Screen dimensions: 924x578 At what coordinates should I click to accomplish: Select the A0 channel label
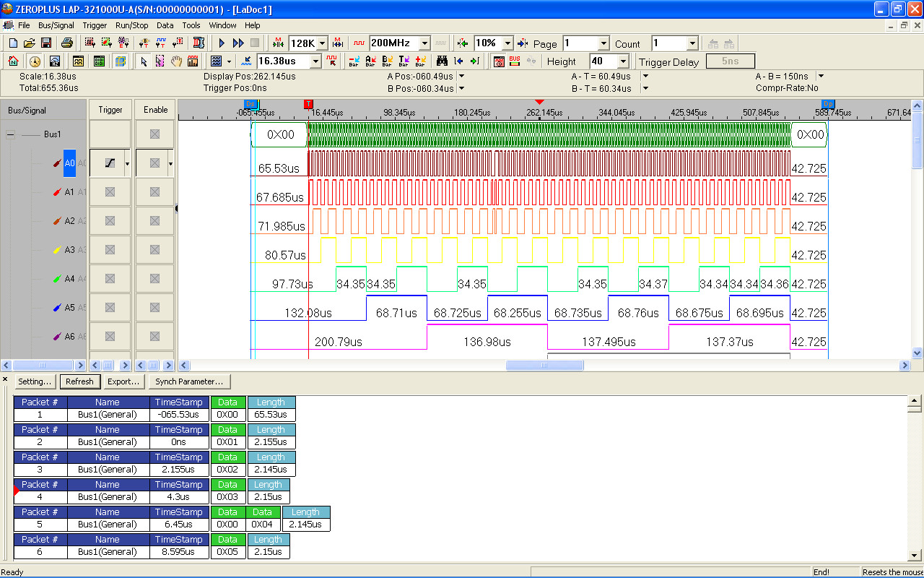pyautogui.click(x=69, y=163)
